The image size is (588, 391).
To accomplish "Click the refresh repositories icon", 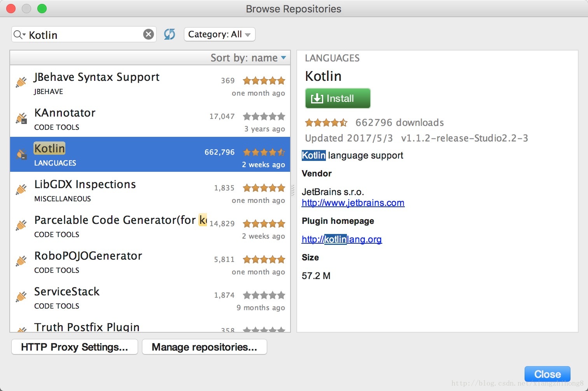I will [170, 34].
